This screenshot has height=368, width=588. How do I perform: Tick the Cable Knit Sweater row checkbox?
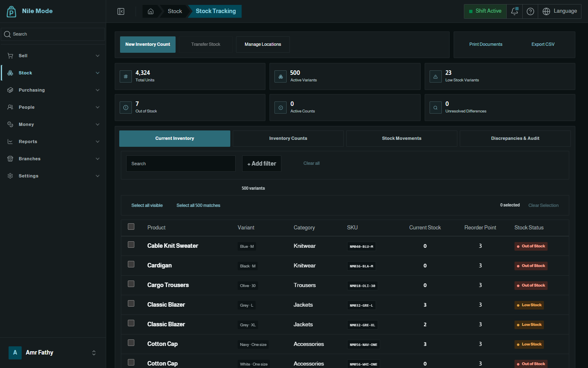pyautogui.click(x=131, y=245)
